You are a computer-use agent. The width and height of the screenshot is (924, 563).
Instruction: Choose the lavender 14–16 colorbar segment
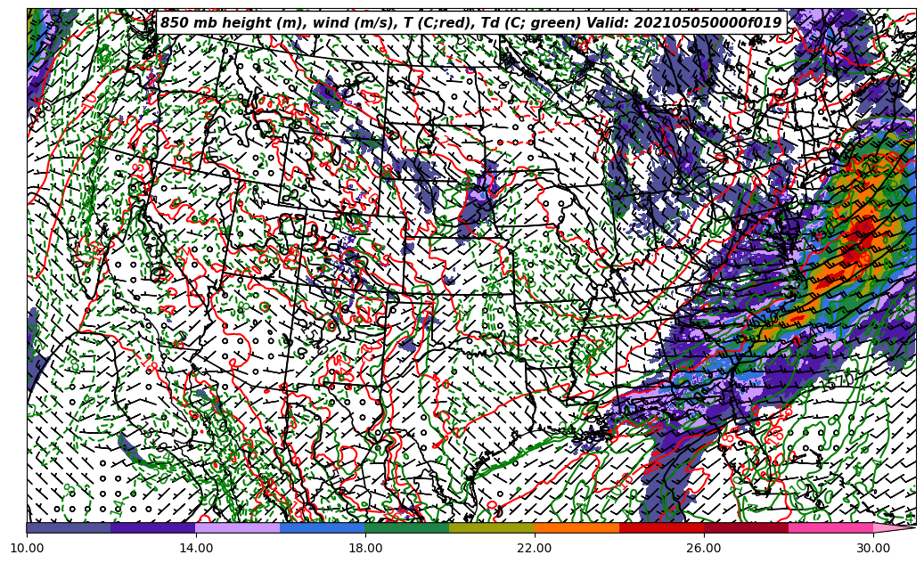[238, 528]
